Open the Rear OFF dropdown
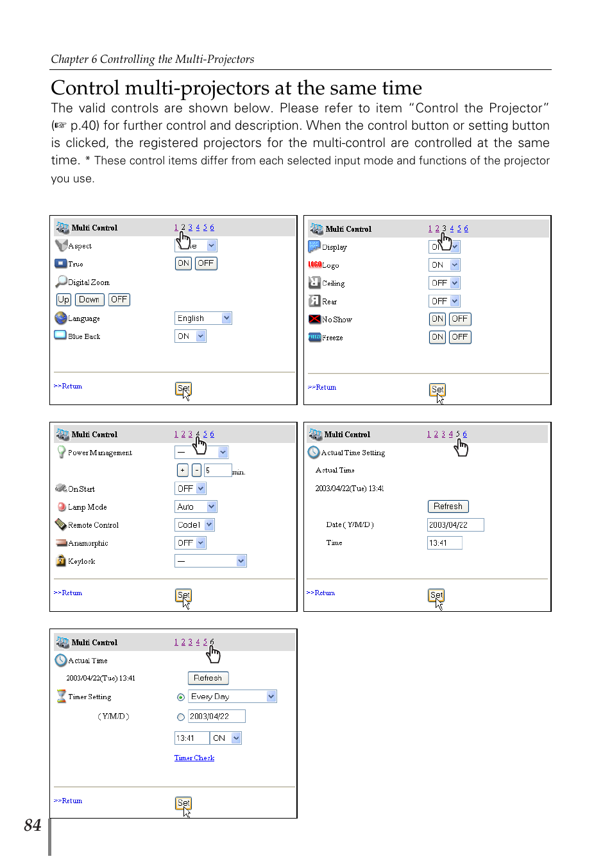The height and width of the screenshot is (868, 612). pyautogui.click(x=445, y=300)
